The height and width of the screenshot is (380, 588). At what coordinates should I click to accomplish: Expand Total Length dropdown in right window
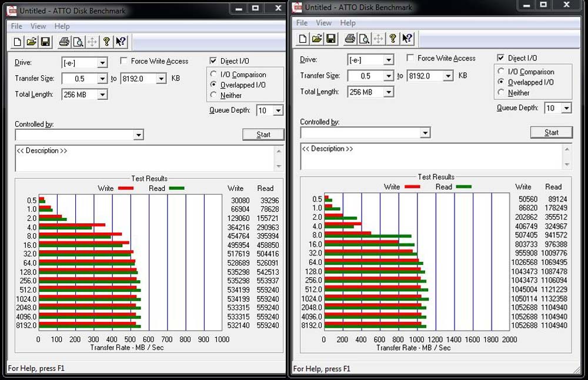coord(389,93)
